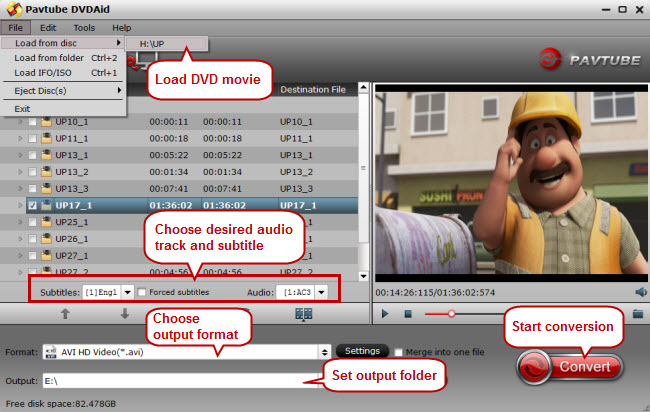Select Load from folder menu entry
The image size is (650, 412).
pyautogui.click(x=63, y=58)
